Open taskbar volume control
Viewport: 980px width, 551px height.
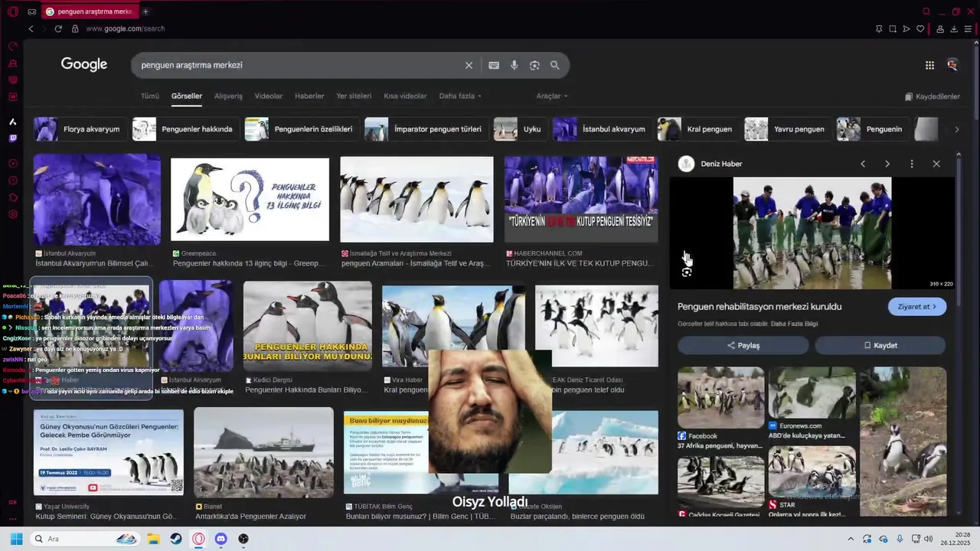[x=929, y=539]
